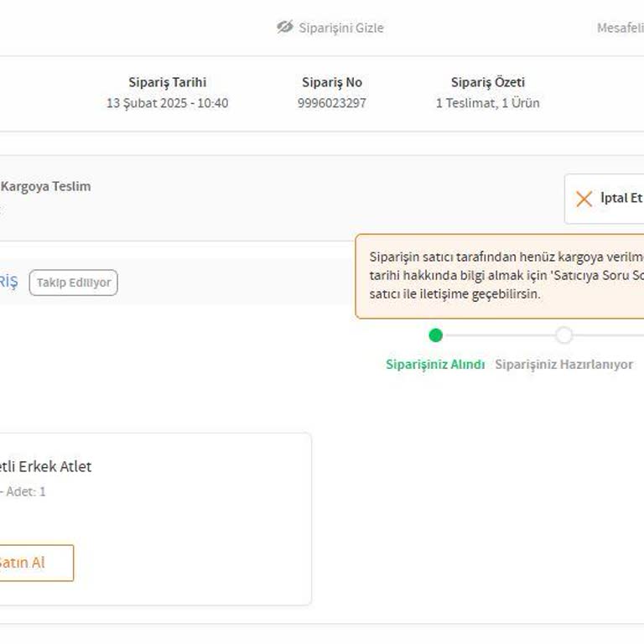The image size is (644, 644).
Task: Click the empty 'Siparişiniz Hazırlanıyor' step circle
Action: tap(564, 335)
